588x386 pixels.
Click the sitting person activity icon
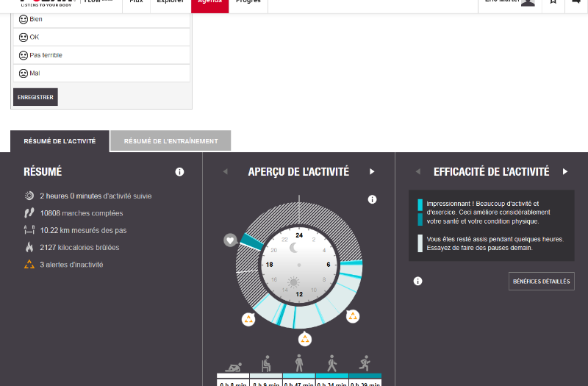[x=266, y=363]
